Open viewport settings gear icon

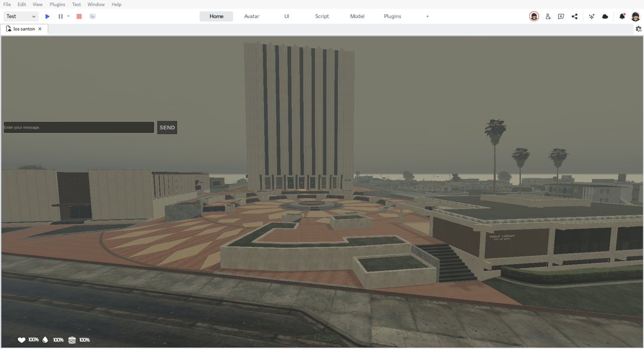click(638, 29)
